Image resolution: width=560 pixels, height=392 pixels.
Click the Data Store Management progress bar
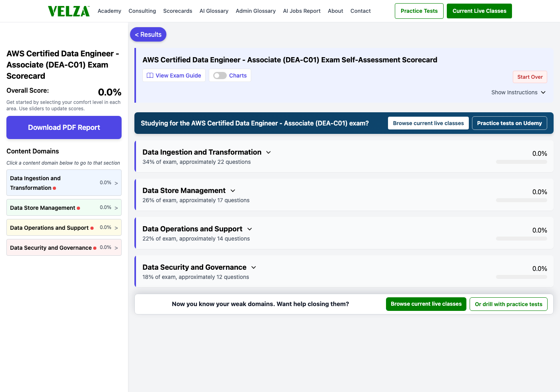[x=522, y=200]
